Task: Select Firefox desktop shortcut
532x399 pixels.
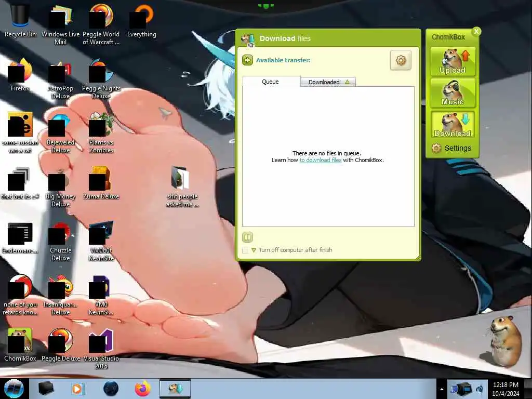Action: click(x=20, y=74)
